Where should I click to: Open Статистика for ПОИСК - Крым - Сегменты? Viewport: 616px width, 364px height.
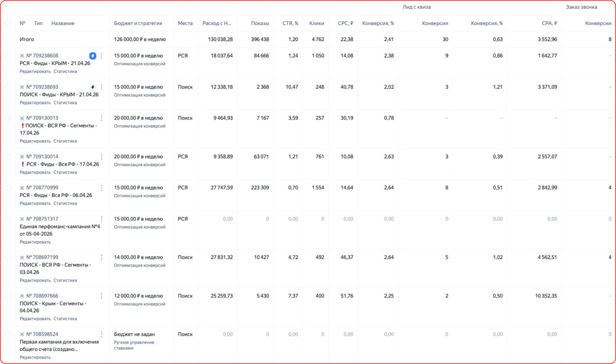65,319
